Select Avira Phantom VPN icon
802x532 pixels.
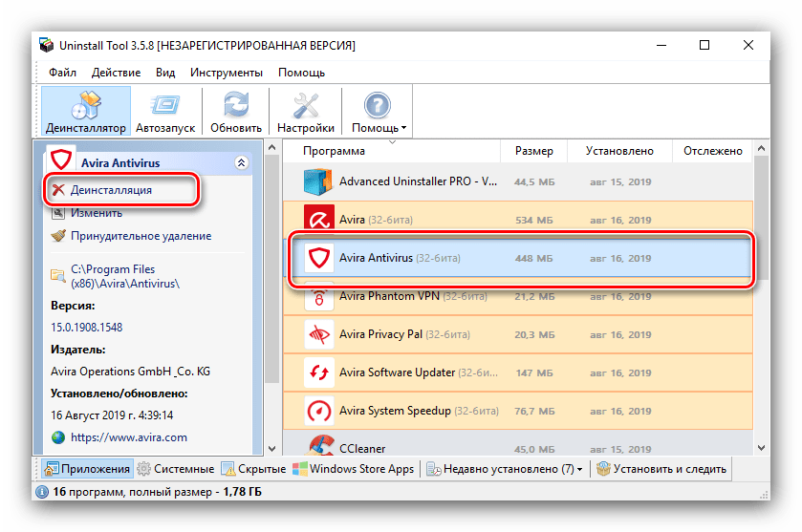[317, 297]
